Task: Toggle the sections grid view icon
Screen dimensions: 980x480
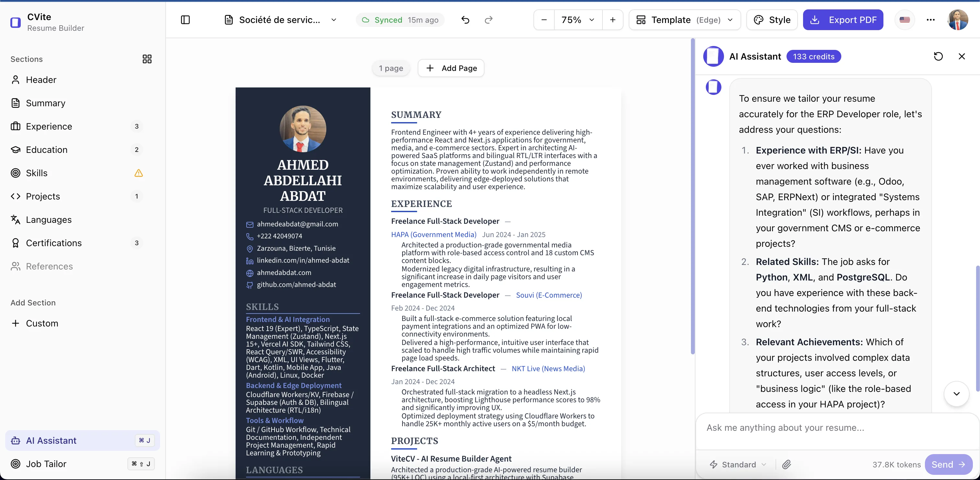Action: pyautogui.click(x=147, y=59)
